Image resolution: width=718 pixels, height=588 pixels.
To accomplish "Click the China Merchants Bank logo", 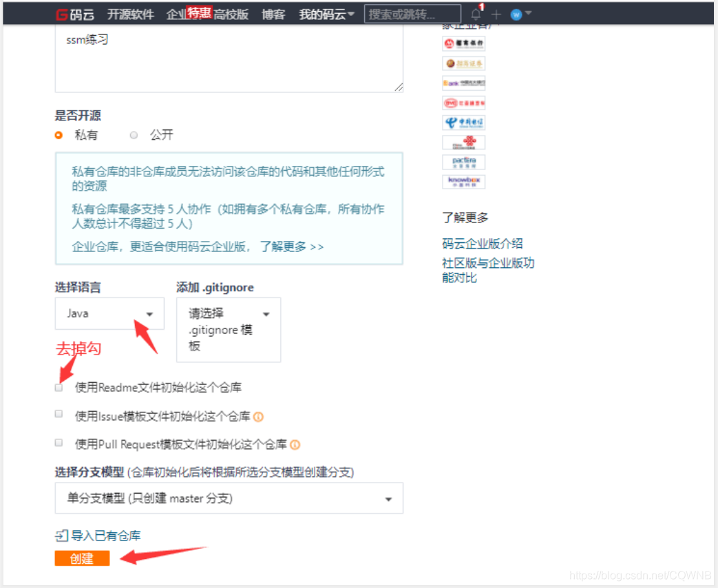I will [x=463, y=43].
